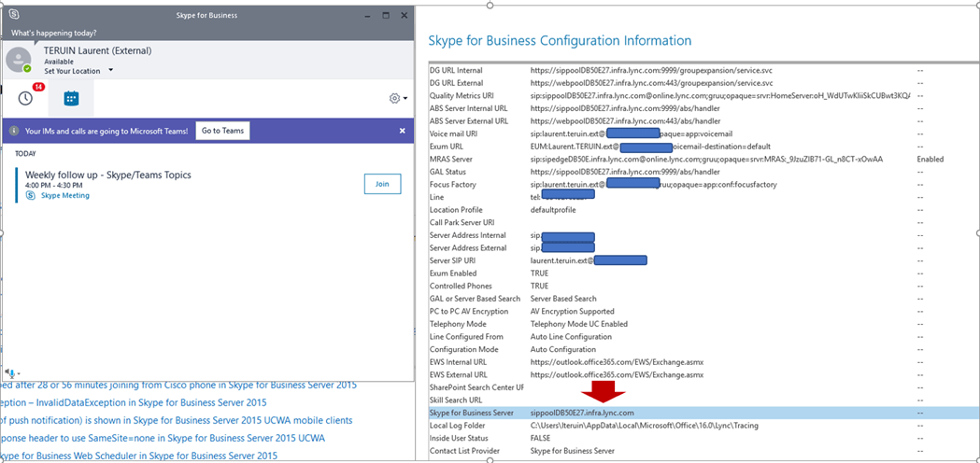
Task: Expand the Set Your Location dropdown
Action: pos(110,71)
